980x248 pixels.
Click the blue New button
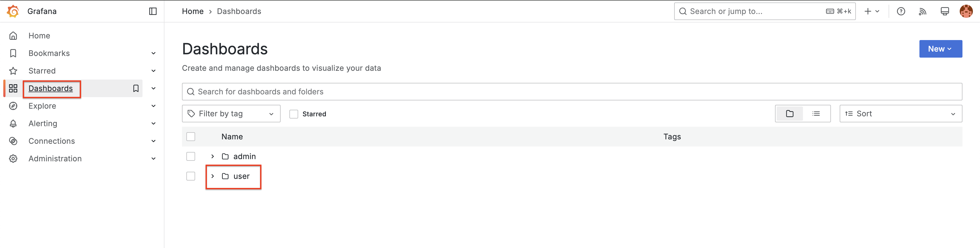941,49
